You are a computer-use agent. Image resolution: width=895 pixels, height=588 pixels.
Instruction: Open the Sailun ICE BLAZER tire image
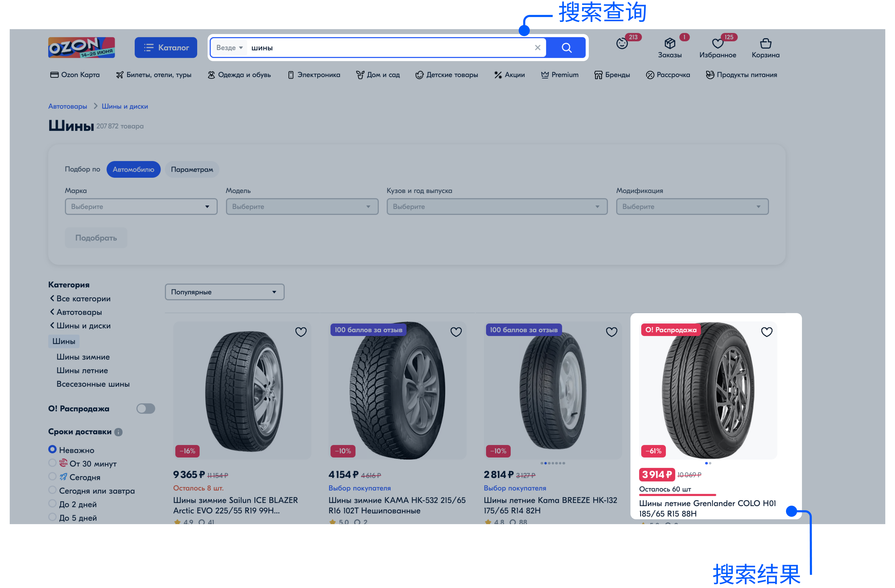[x=242, y=390]
